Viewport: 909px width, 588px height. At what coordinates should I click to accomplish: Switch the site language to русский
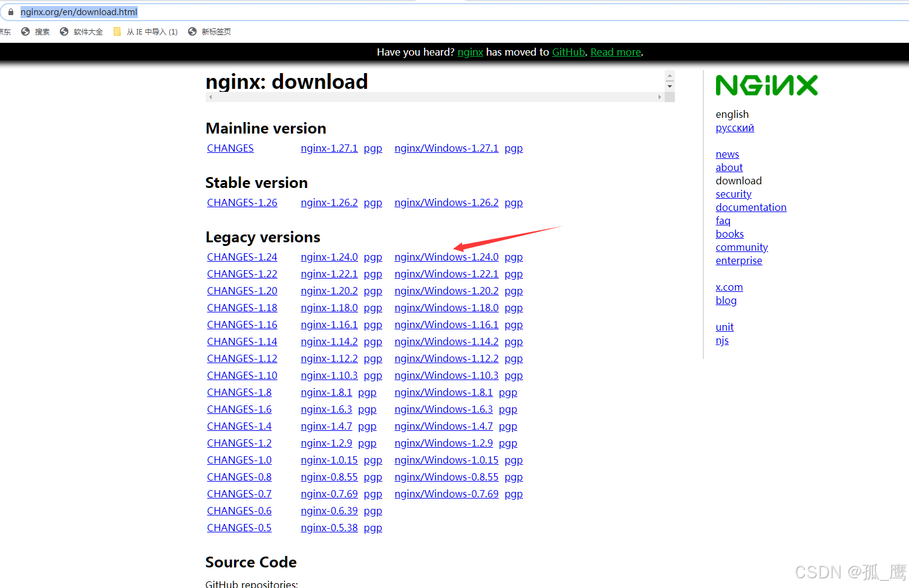[734, 128]
